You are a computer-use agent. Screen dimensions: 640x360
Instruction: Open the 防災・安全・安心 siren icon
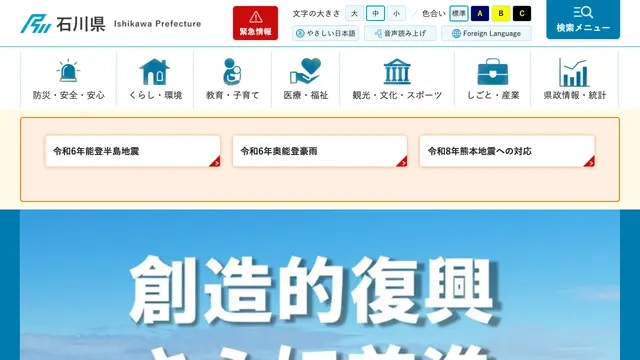point(68,71)
